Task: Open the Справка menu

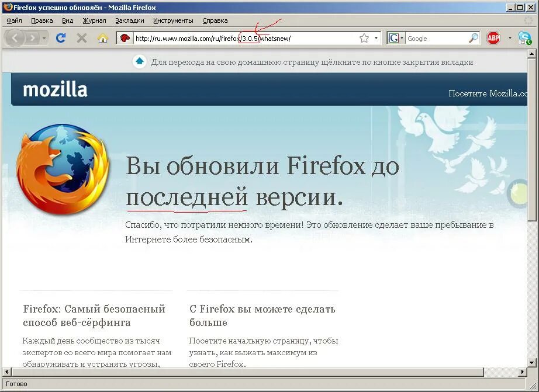Action: tap(215, 20)
